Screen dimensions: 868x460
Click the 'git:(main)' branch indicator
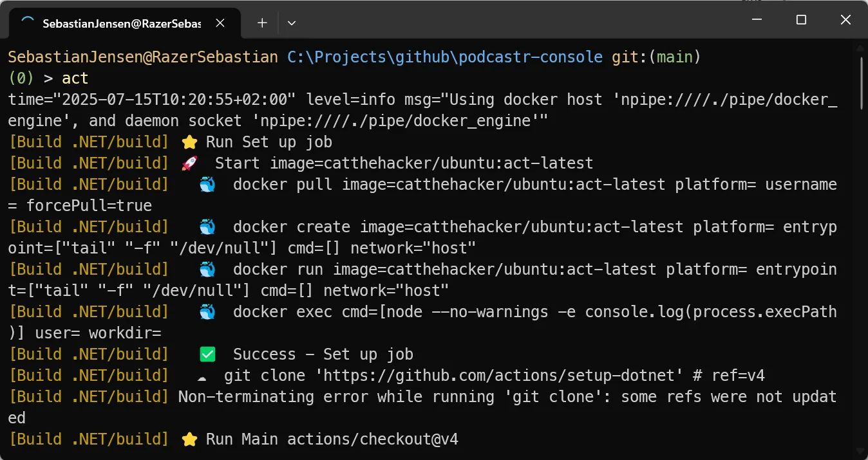(x=656, y=57)
